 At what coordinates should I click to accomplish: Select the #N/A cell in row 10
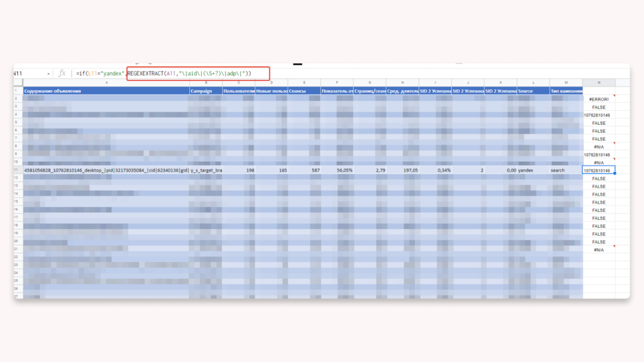tap(599, 163)
